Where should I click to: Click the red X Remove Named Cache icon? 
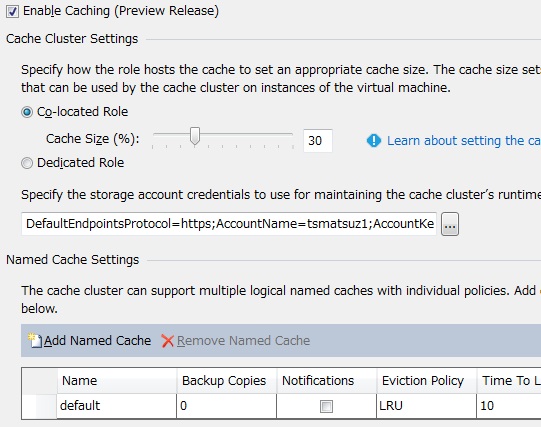(167, 341)
